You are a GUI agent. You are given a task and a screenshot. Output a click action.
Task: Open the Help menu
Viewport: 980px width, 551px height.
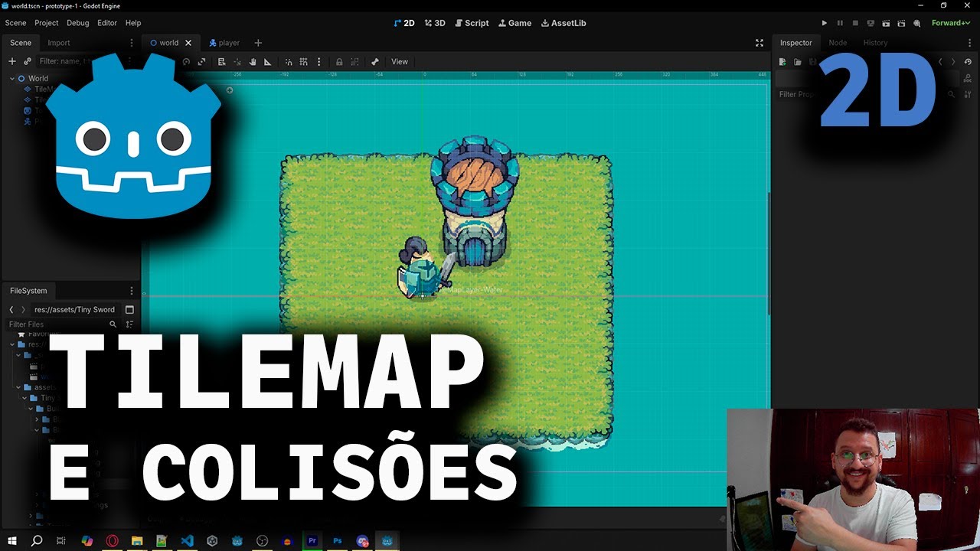tap(133, 23)
